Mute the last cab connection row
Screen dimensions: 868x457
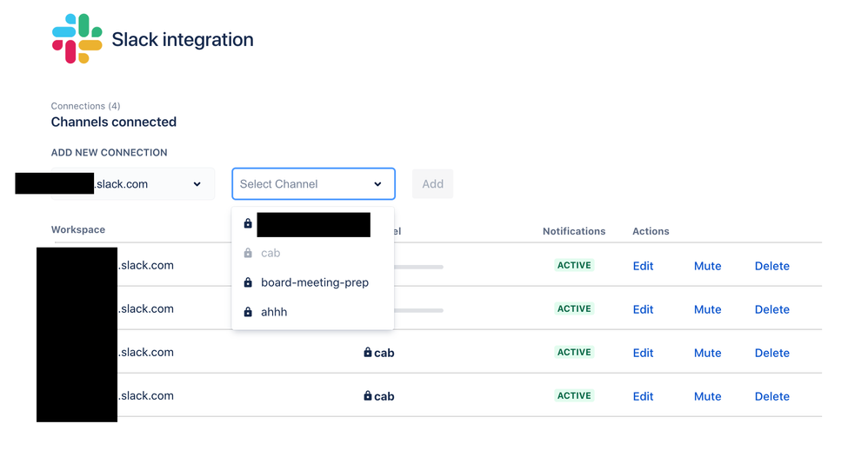pos(707,397)
